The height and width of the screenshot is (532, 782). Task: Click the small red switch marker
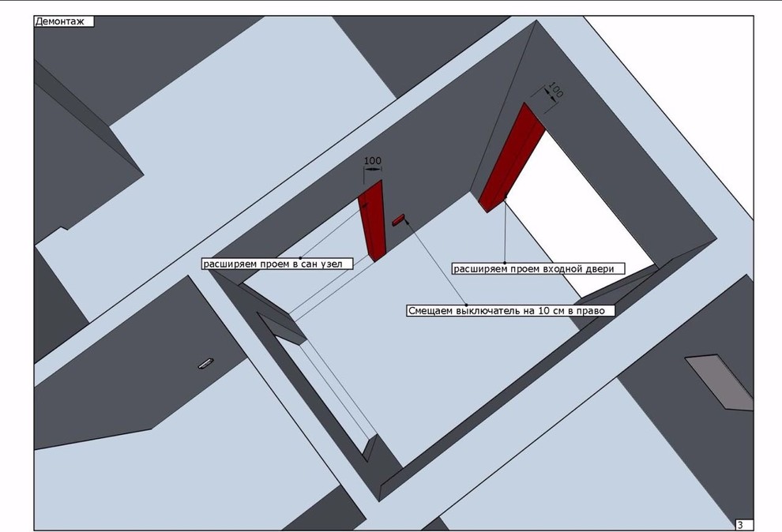397,219
